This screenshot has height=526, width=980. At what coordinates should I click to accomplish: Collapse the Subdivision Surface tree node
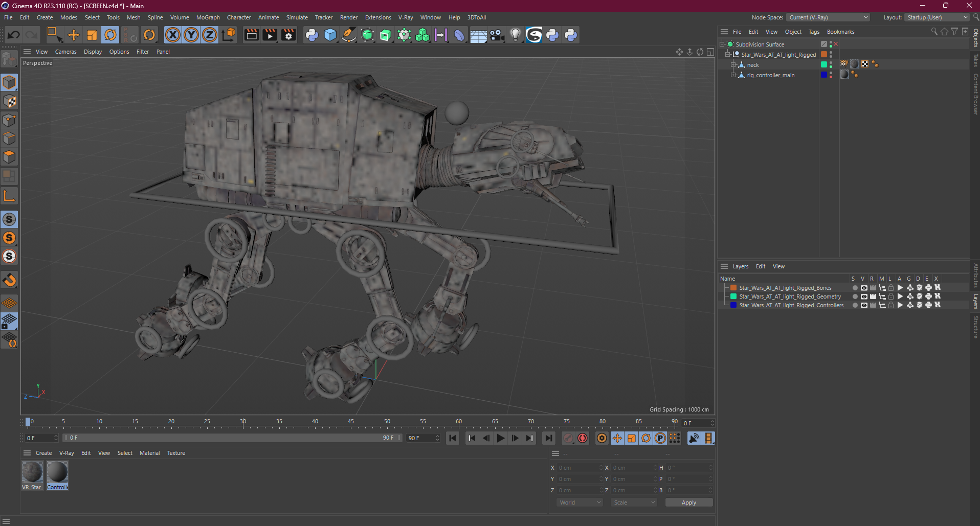click(x=722, y=44)
